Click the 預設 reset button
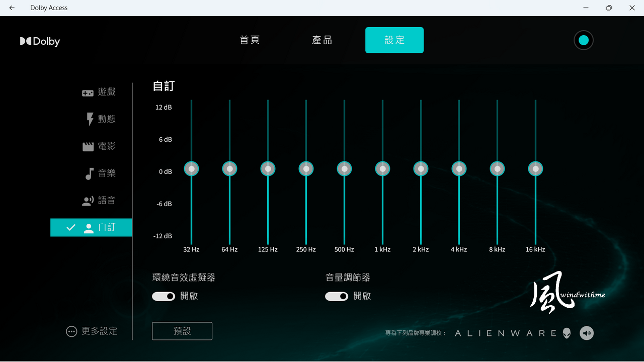This screenshot has height=362, width=644. pyautogui.click(x=182, y=331)
